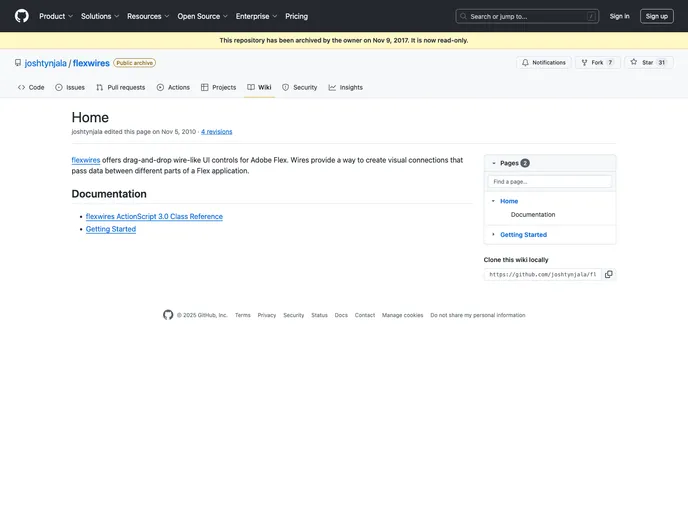The image size is (688, 512).
Task: Open Getting Started link in Documentation list
Action: [111, 229]
